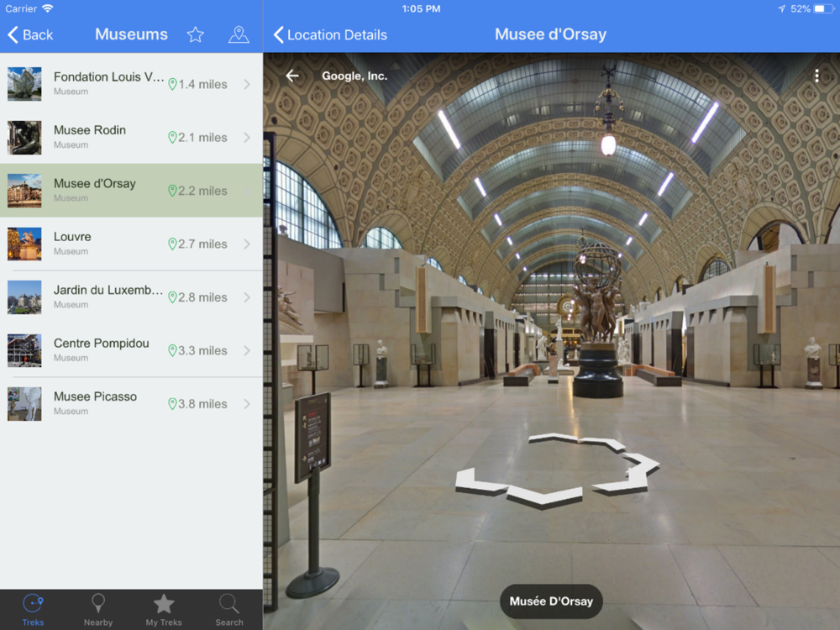Open the Centre Pompidou thumbnail

point(24,350)
